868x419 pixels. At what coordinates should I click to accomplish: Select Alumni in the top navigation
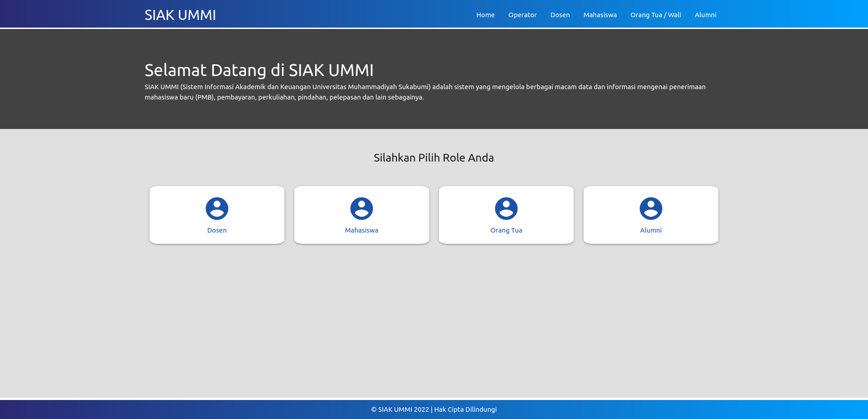(x=705, y=15)
